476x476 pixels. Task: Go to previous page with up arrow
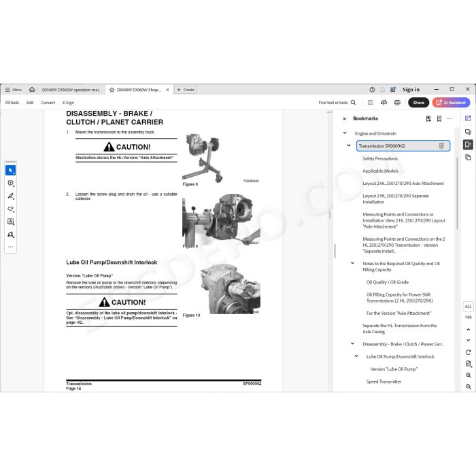468,330
